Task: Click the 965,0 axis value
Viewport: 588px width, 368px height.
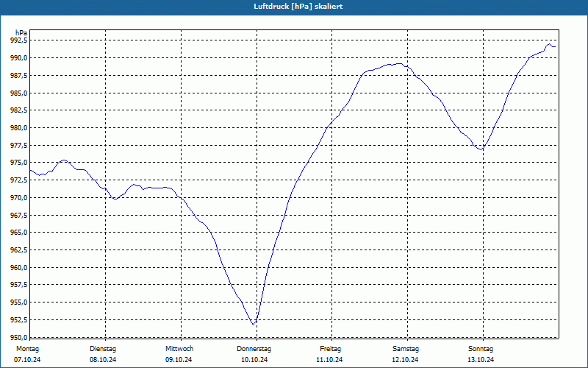Action: click(19, 233)
